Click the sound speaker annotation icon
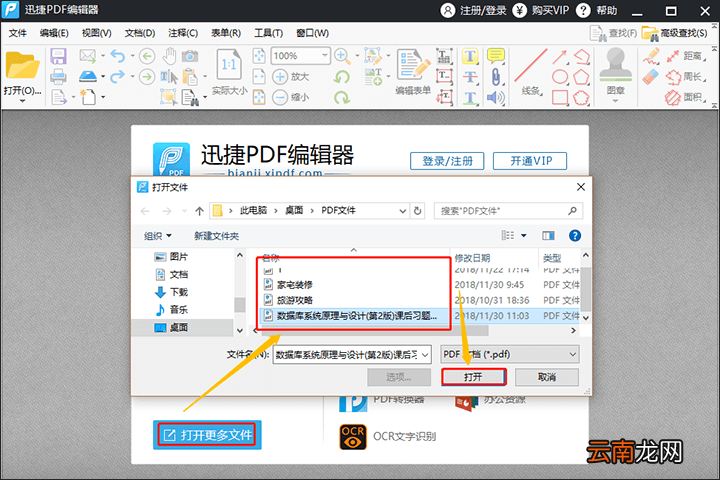The width and height of the screenshot is (720, 480). 496,97
